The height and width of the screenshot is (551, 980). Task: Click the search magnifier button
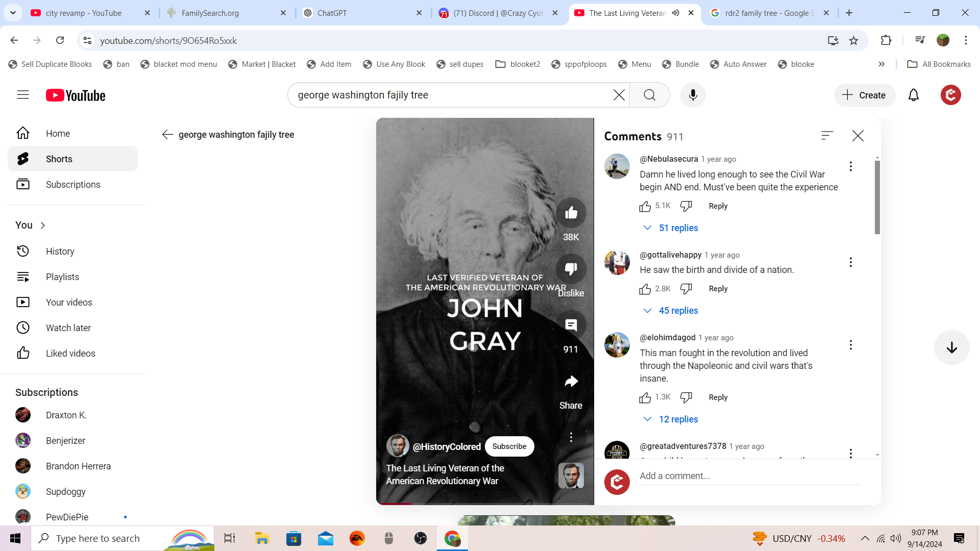coord(649,95)
